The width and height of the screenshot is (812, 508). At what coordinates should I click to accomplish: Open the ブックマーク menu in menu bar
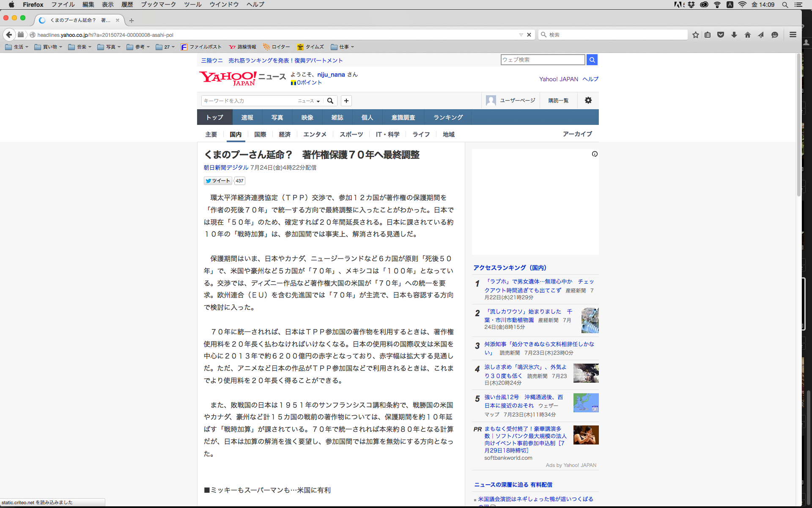[158, 4]
